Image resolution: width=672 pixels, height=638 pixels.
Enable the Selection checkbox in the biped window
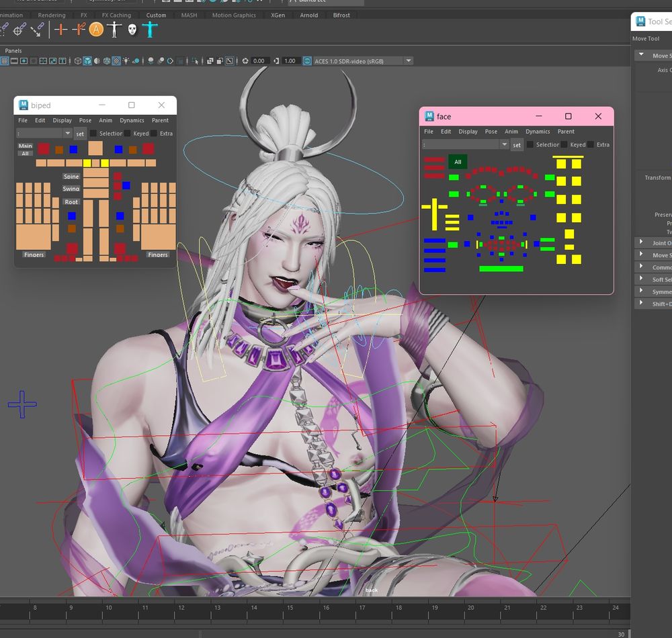click(x=93, y=134)
